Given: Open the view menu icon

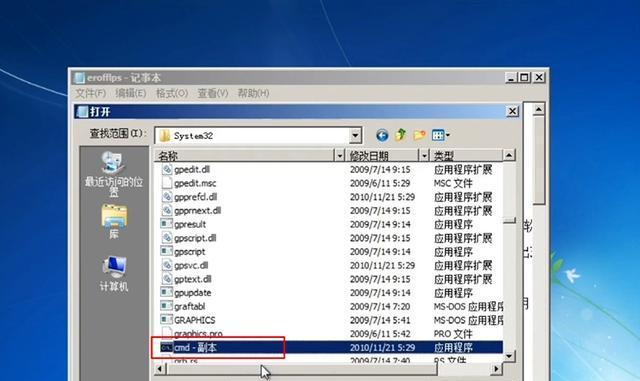Looking at the screenshot, I should pos(440,135).
